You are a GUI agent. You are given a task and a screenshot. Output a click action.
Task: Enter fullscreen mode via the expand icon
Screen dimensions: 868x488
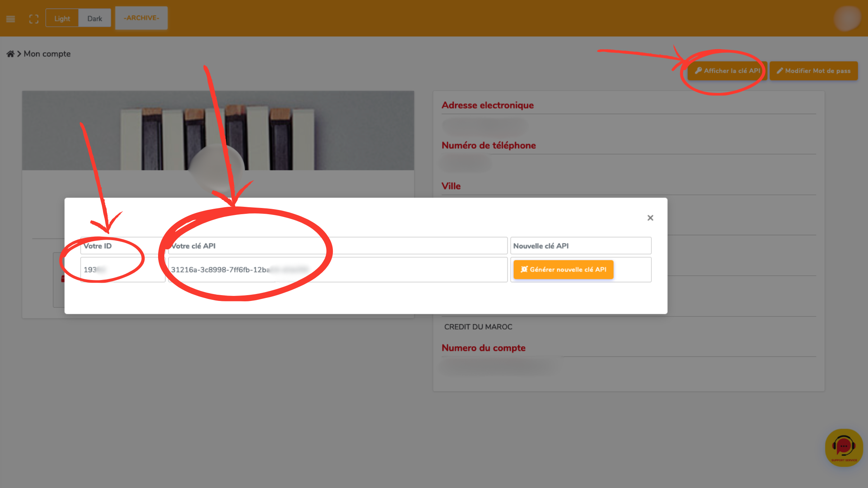pyautogui.click(x=34, y=18)
